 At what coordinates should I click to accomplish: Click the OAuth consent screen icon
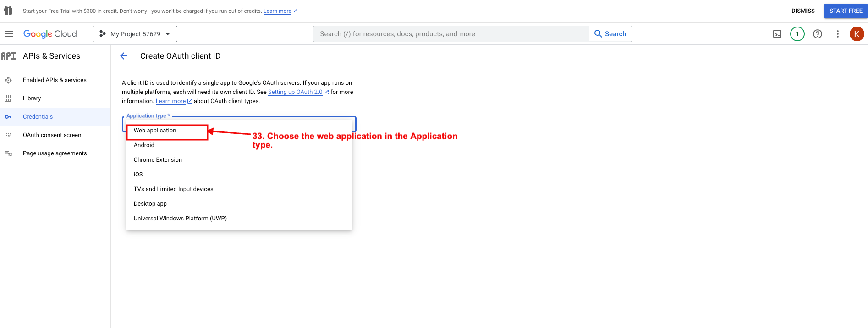click(x=8, y=135)
